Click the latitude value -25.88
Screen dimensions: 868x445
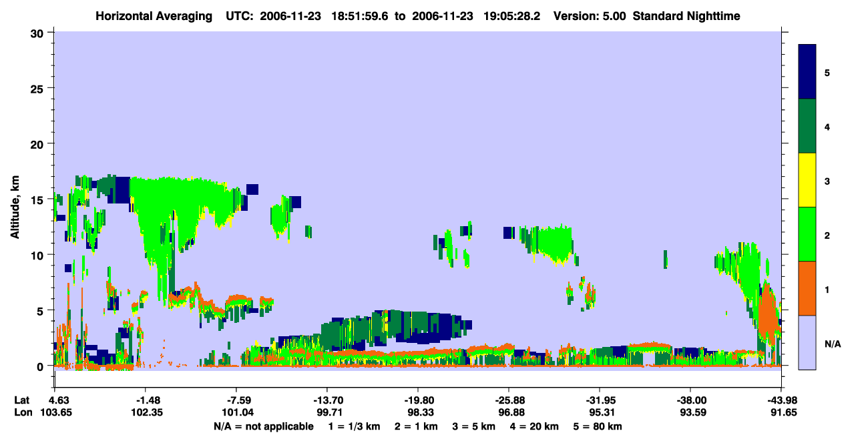[x=509, y=400]
